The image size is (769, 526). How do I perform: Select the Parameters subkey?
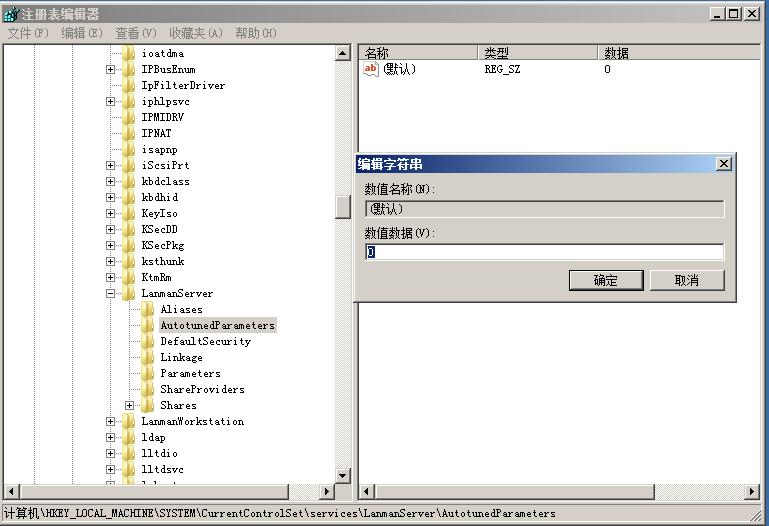pyautogui.click(x=190, y=374)
